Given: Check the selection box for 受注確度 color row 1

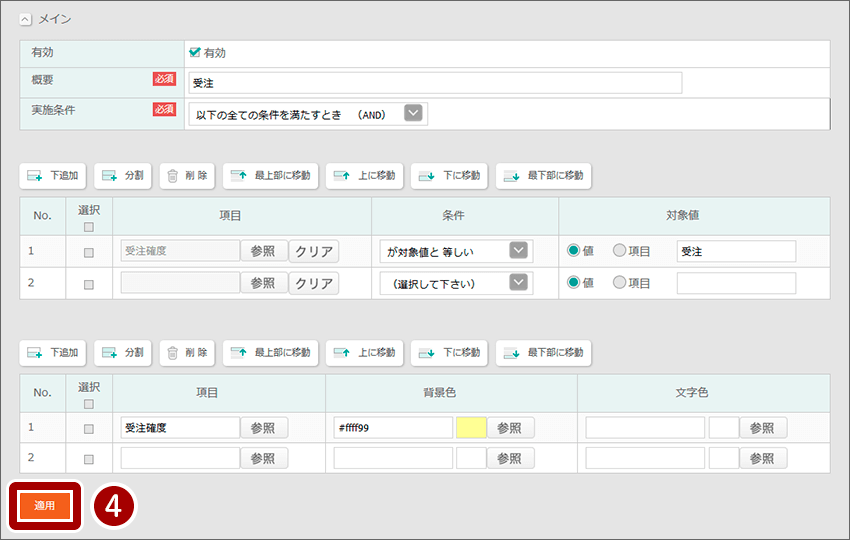Looking at the screenshot, I should 89,429.
